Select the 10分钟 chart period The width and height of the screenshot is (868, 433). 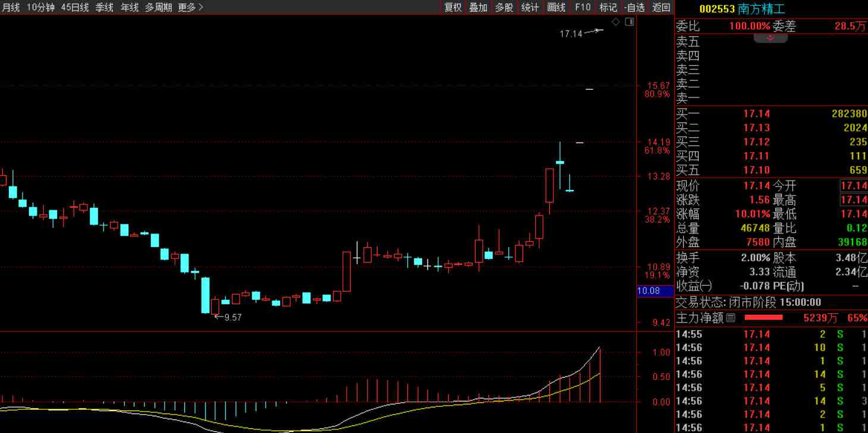(40, 7)
